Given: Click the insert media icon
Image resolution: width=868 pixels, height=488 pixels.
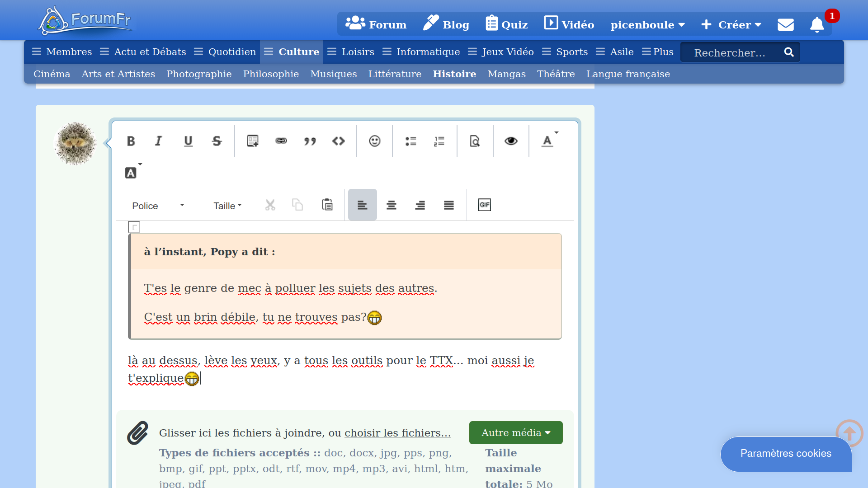Looking at the screenshot, I should coord(253,141).
